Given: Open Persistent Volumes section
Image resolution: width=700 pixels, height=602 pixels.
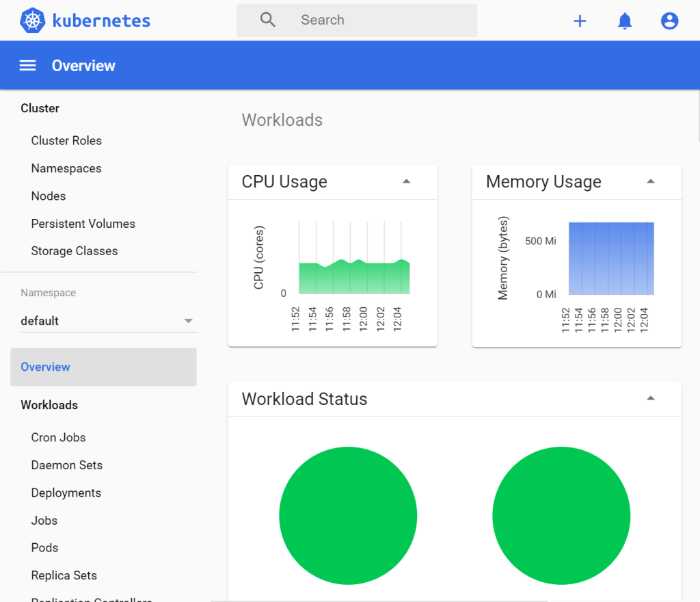Looking at the screenshot, I should pyautogui.click(x=83, y=224).
